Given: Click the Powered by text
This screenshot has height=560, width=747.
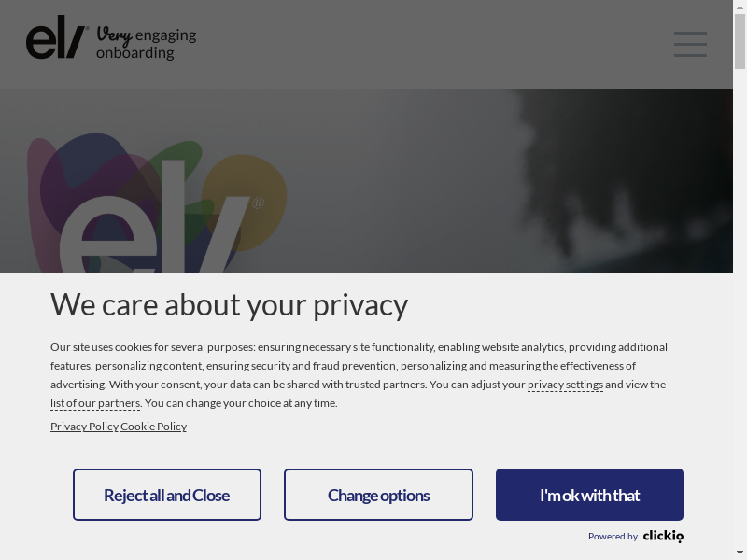Looking at the screenshot, I should tap(613, 537).
